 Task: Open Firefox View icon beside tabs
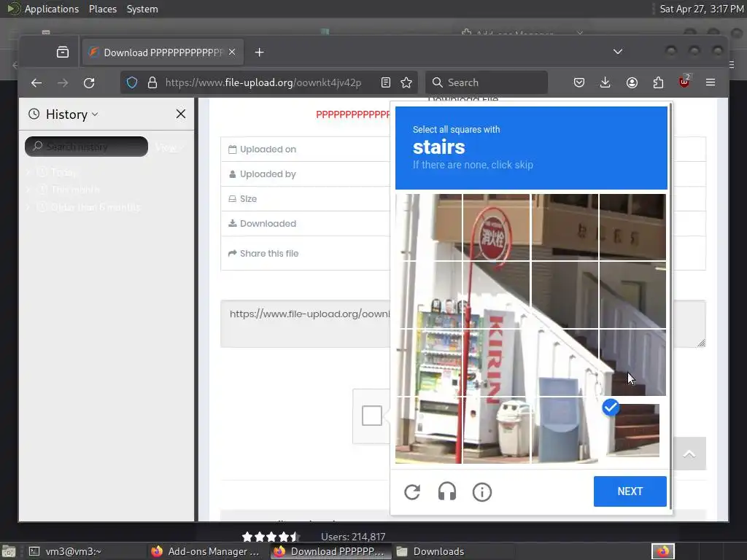pos(63,52)
